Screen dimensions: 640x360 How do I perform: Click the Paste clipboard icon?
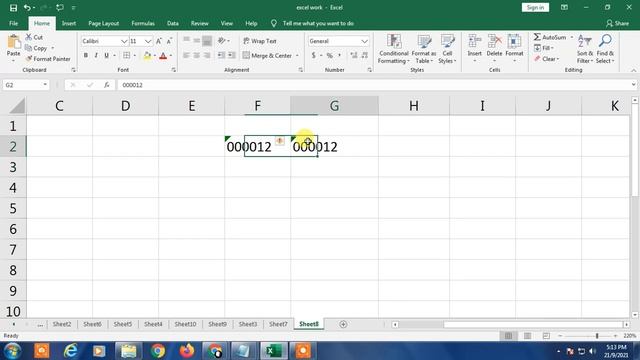[x=13, y=42]
